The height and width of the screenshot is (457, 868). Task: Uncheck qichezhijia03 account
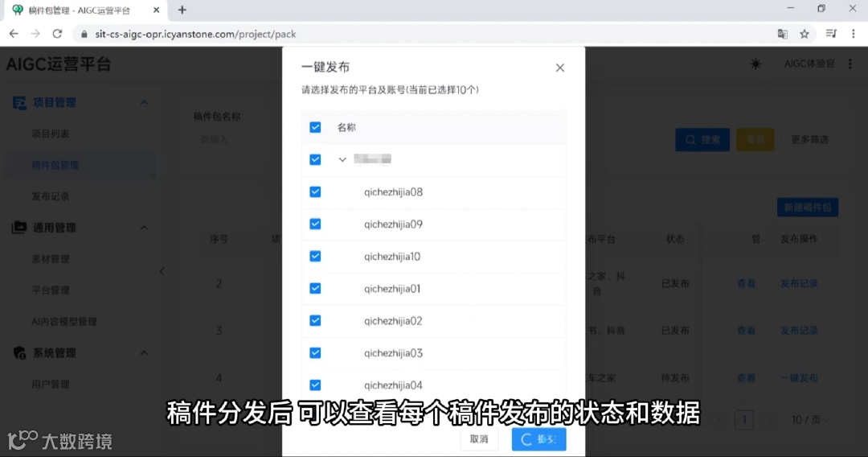coord(315,352)
